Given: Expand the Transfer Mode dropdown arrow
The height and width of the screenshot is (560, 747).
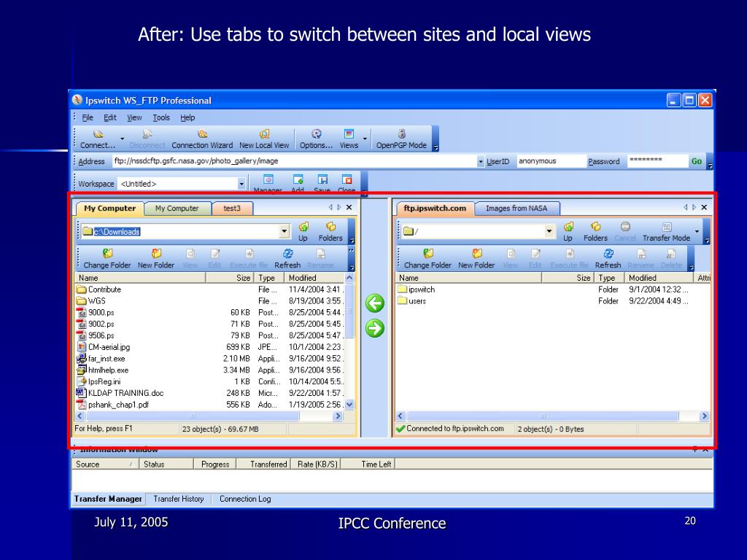Looking at the screenshot, I should click(697, 231).
